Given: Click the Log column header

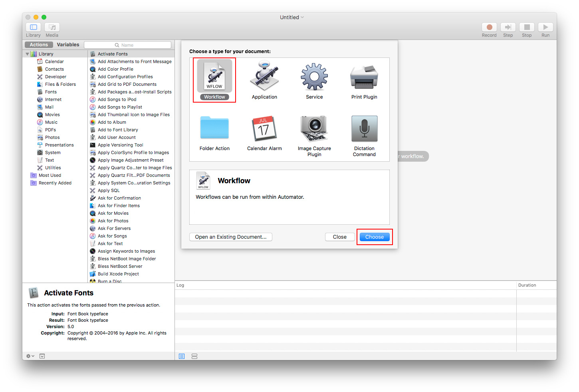Looking at the screenshot, I should [345, 285].
